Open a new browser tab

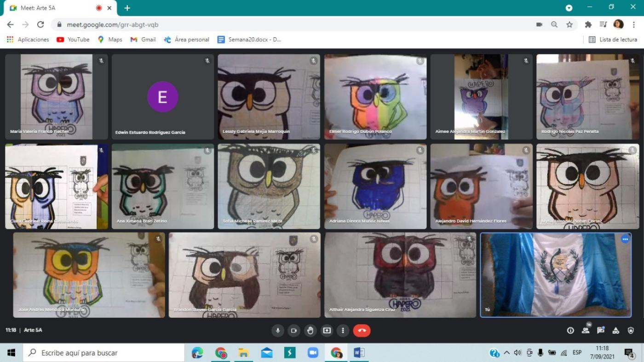pyautogui.click(x=127, y=8)
